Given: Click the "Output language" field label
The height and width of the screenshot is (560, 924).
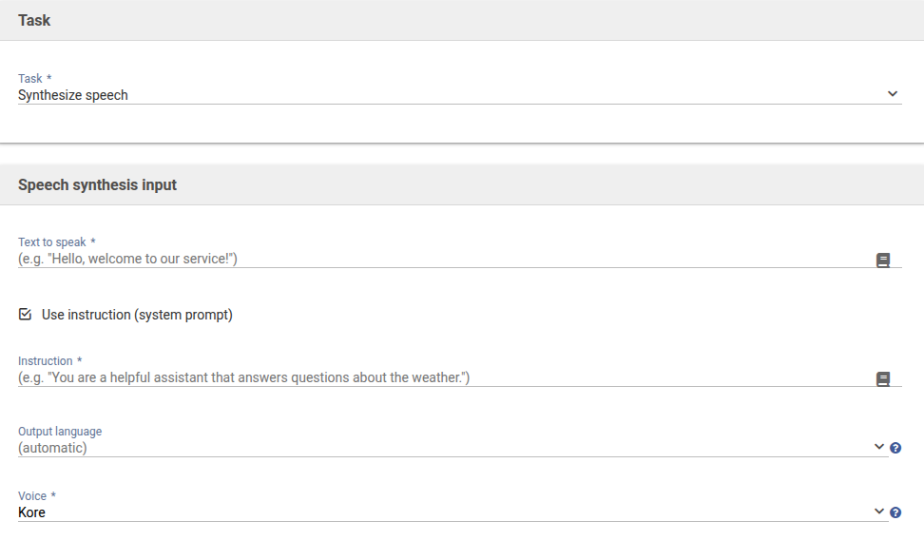Looking at the screenshot, I should (x=60, y=432).
